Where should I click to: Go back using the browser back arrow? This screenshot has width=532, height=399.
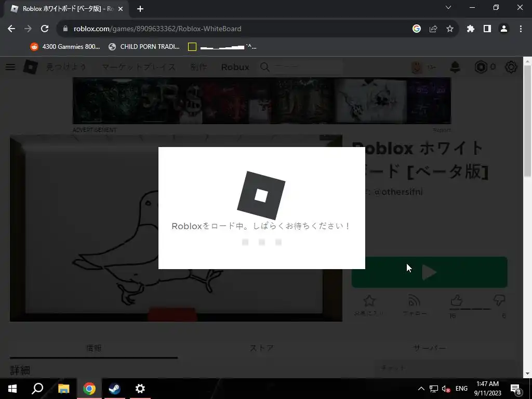click(x=11, y=29)
